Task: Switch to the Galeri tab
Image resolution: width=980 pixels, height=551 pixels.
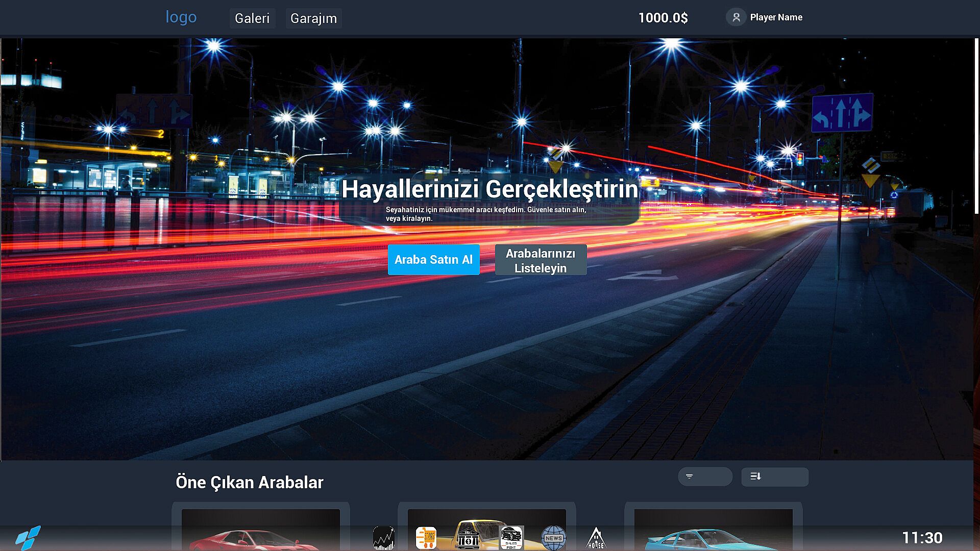Action: (x=252, y=18)
